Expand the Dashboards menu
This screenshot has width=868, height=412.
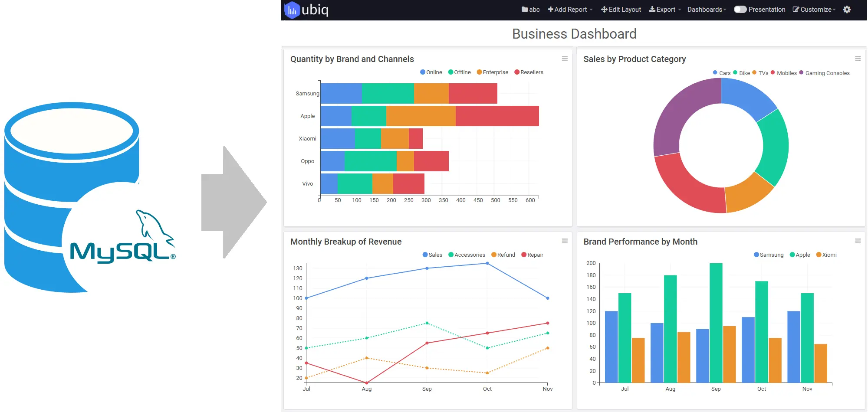coord(707,10)
